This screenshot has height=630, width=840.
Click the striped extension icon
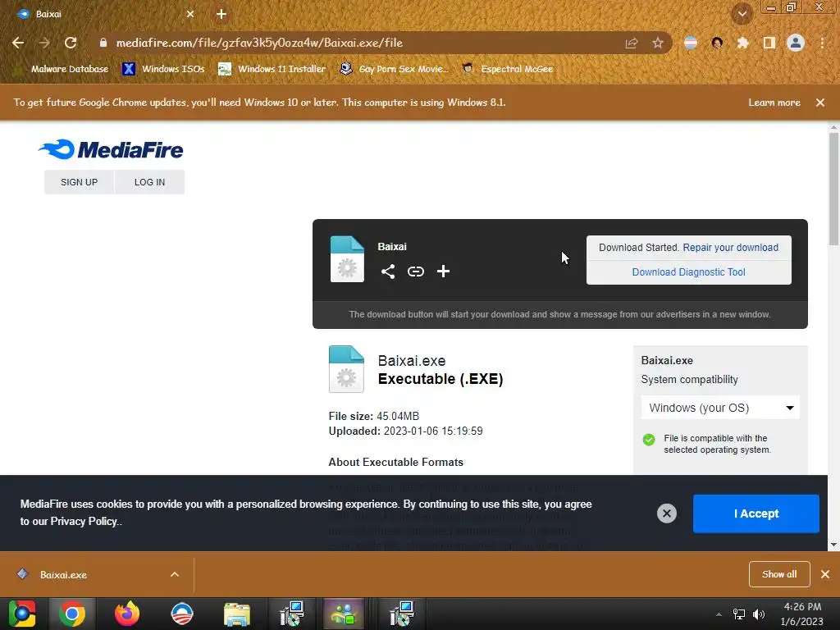pyautogui.click(x=691, y=43)
